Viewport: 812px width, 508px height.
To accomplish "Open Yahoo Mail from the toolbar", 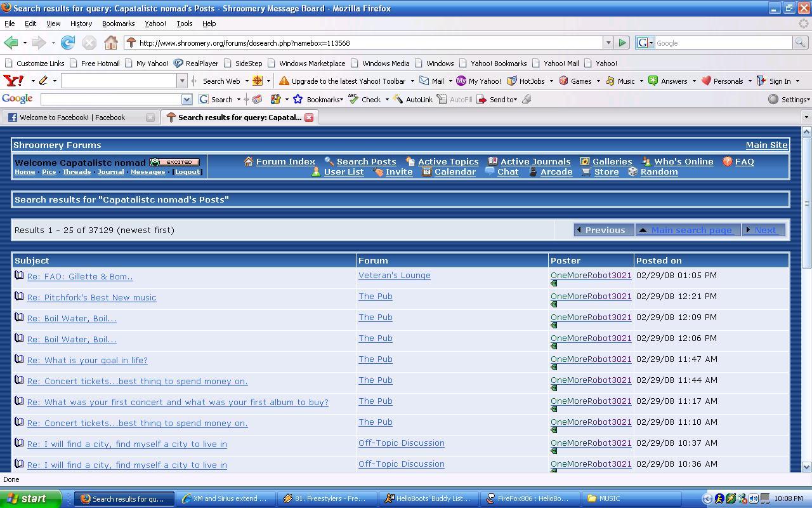I will pyautogui.click(x=431, y=81).
